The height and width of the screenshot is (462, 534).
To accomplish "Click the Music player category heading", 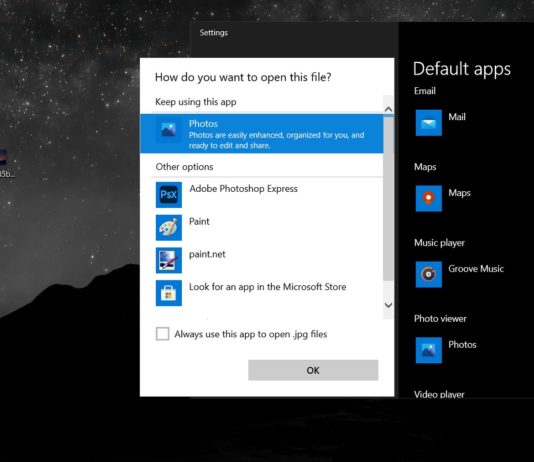I will coord(439,243).
